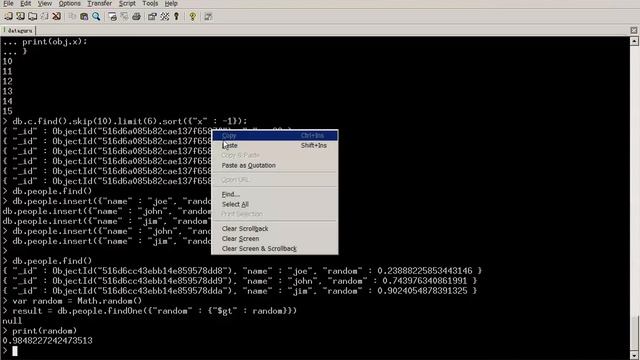This screenshot has width=640, height=360.
Task: Click the Find magnifier toolbar icon
Action: pos(96,16)
